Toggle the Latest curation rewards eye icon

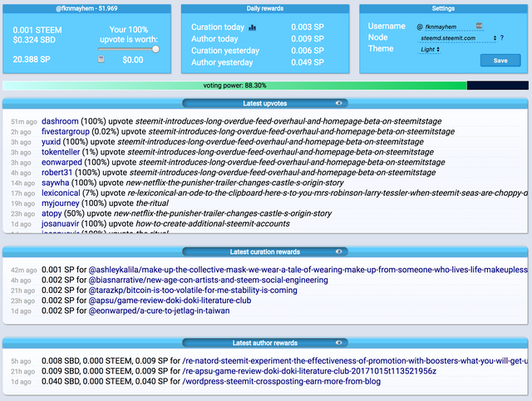coord(338,252)
